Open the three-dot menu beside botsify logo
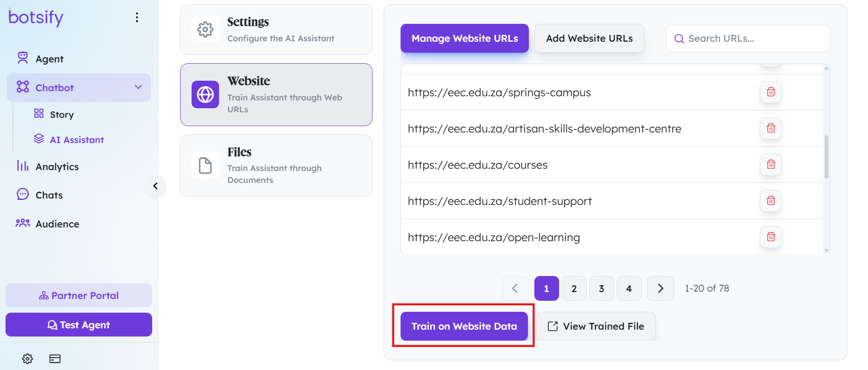 [137, 17]
